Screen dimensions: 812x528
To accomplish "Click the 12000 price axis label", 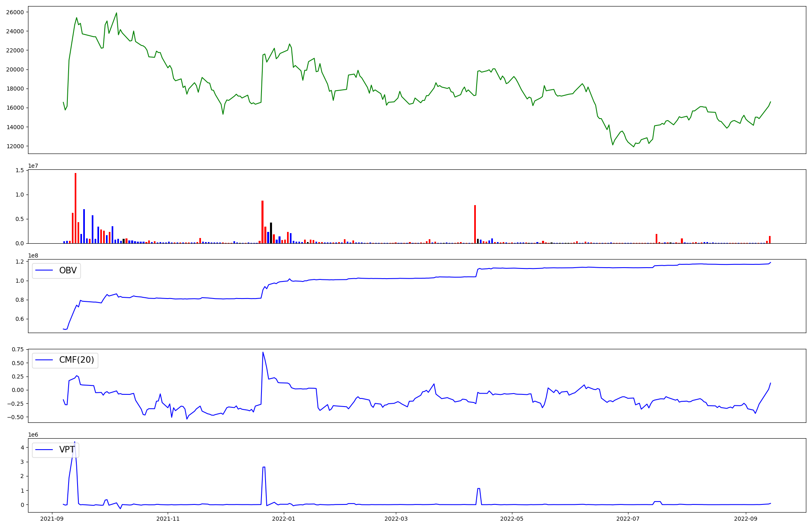I will (15, 146).
